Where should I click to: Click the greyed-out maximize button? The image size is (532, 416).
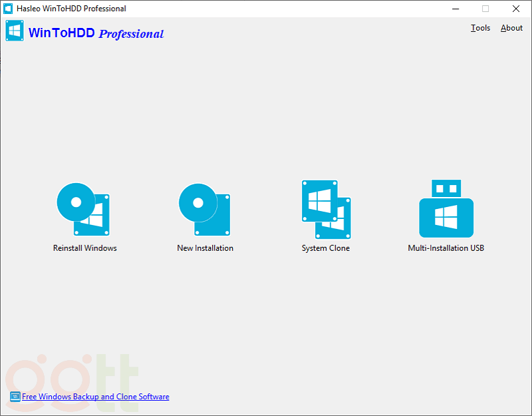click(485, 9)
